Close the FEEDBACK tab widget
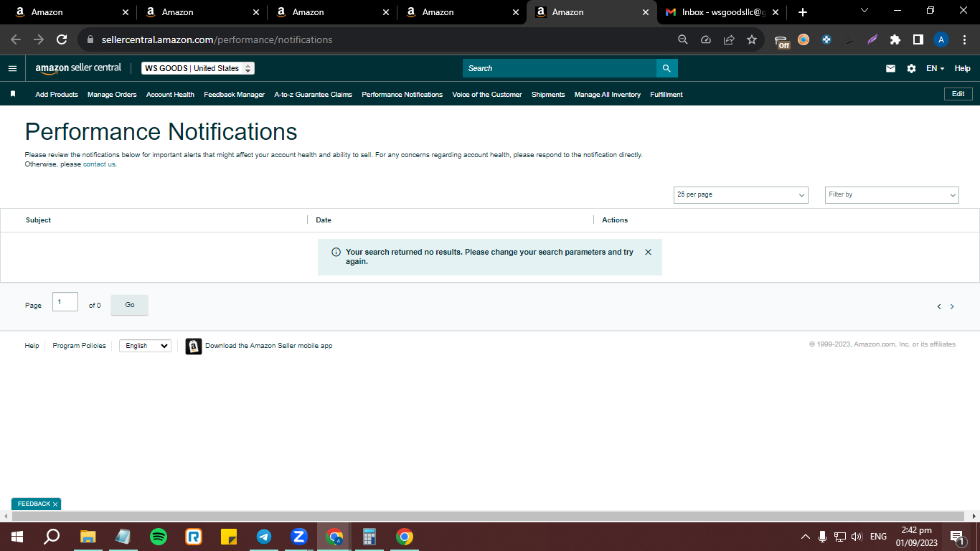Viewport: 980px width, 551px height. 55,504
